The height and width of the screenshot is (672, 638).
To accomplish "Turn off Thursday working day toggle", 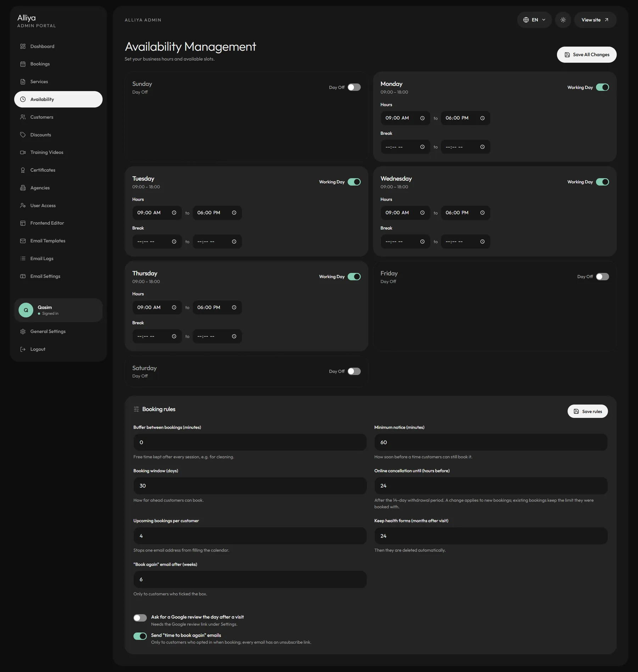I will (354, 277).
